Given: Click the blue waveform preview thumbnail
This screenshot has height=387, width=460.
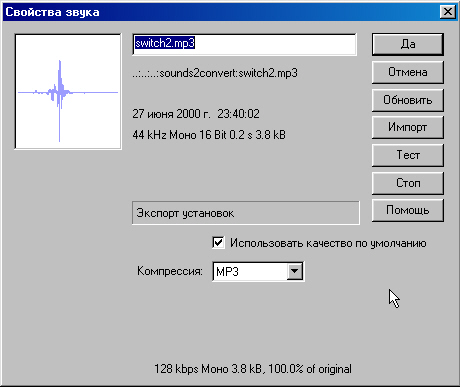Looking at the screenshot, I should pos(68,91).
